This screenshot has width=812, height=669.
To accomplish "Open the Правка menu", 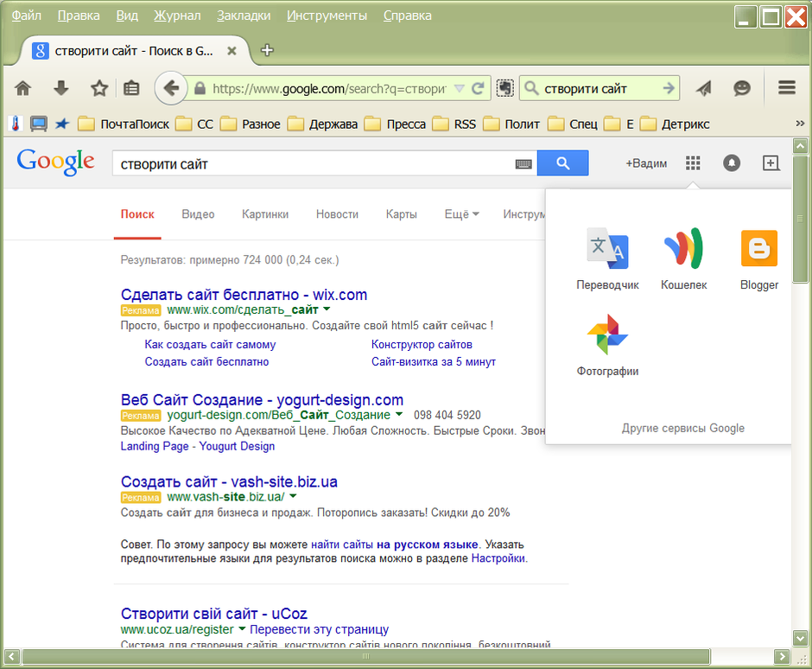I will [79, 16].
